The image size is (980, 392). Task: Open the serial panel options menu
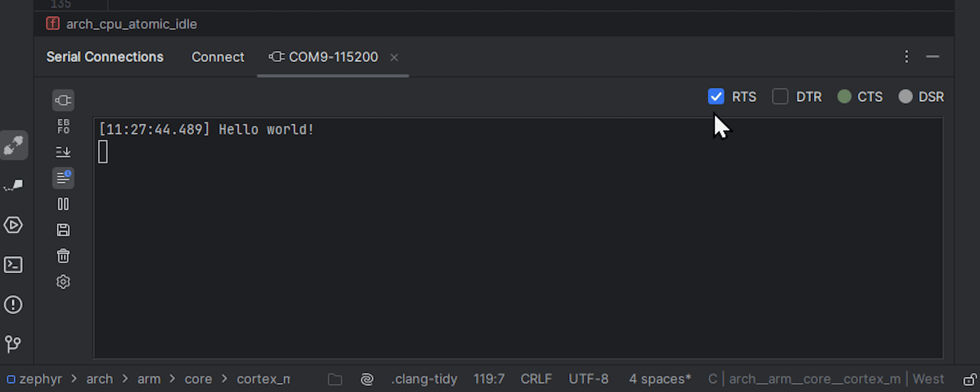[x=906, y=57]
